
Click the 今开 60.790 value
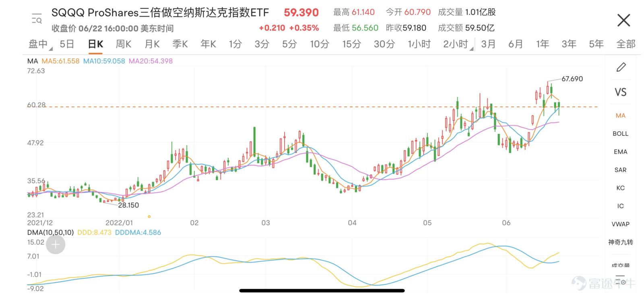408,12
